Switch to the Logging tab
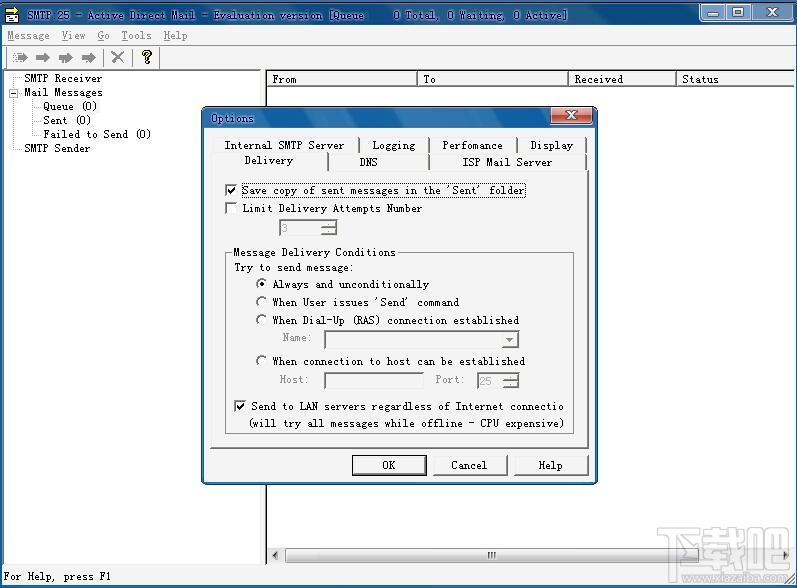797x588 pixels. pos(394,145)
